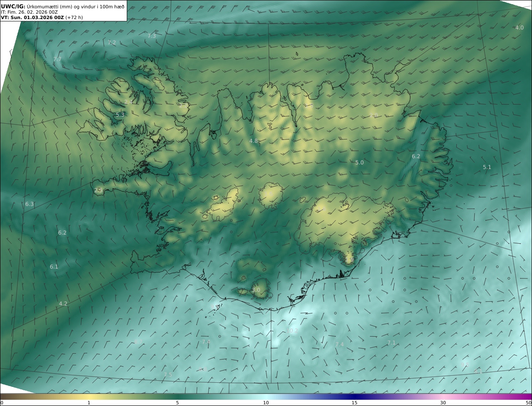Click the color scale label '0'
Viewport: 532px width, 406px height.
coord(2,403)
